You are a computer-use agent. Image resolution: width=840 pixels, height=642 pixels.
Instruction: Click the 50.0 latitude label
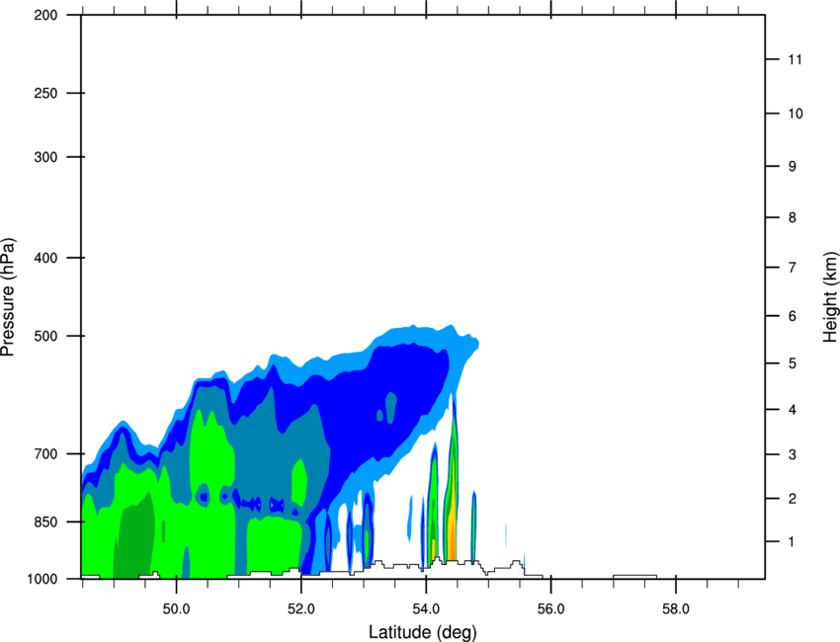(x=176, y=608)
